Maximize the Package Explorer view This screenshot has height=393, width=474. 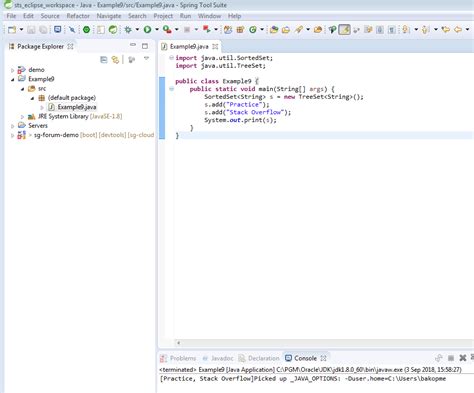pos(145,46)
